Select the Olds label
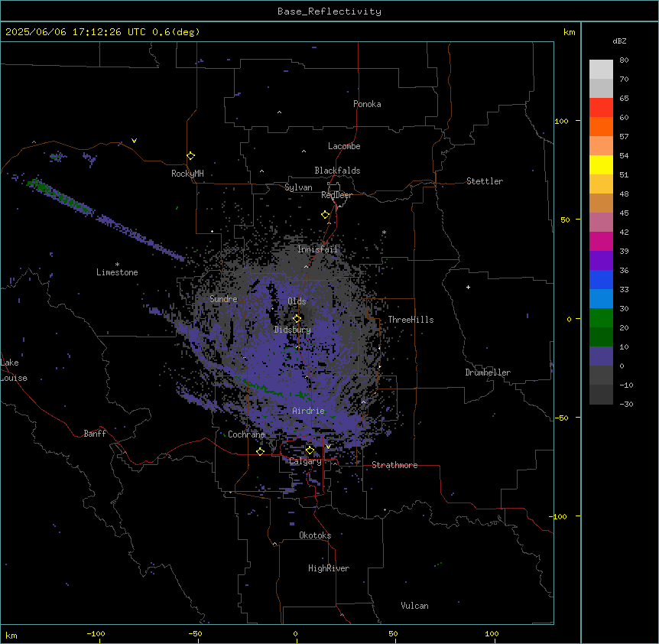Screen dimensions: 659x644 click(x=297, y=301)
